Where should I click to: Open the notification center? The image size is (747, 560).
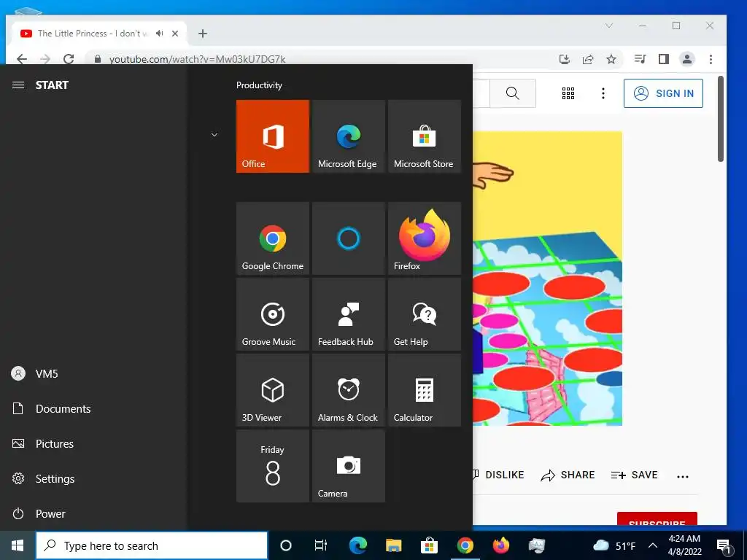click(724, 546)
